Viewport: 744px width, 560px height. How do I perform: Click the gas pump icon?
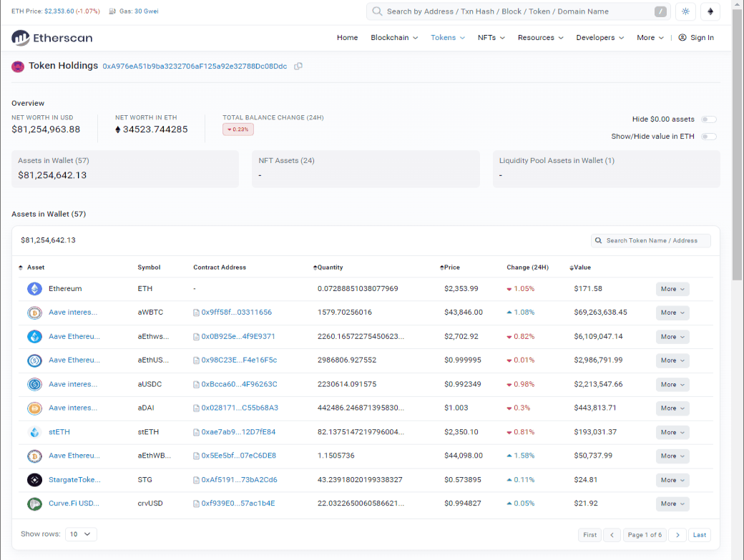pyautogui.click(x=112, y=11)
